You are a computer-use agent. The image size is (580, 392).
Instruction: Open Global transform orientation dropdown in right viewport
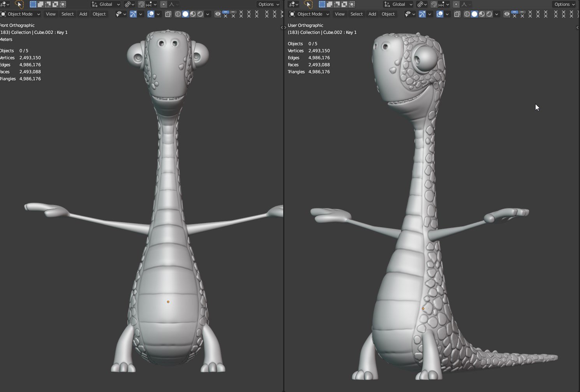click(x=398, y=4)
